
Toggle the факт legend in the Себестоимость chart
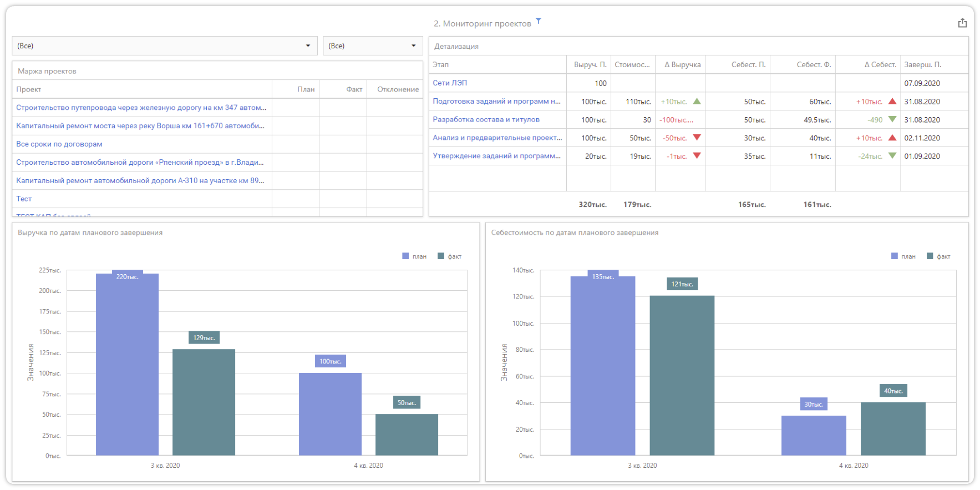pos(938,256)
